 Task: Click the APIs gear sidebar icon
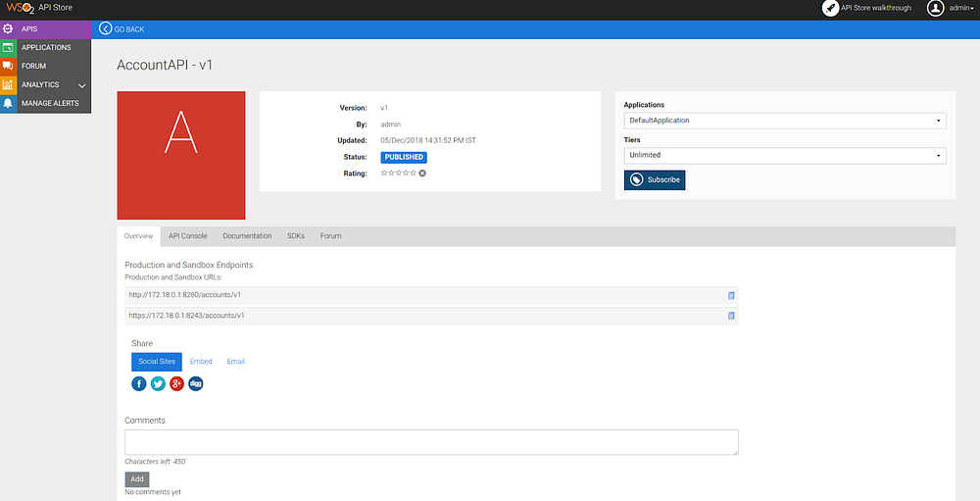8,29
